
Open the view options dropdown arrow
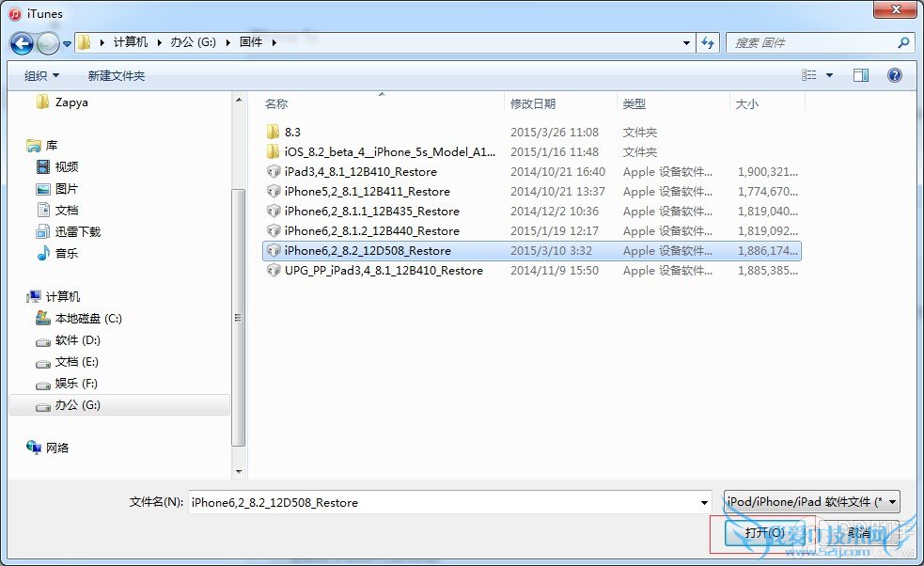tap(829, 75)
